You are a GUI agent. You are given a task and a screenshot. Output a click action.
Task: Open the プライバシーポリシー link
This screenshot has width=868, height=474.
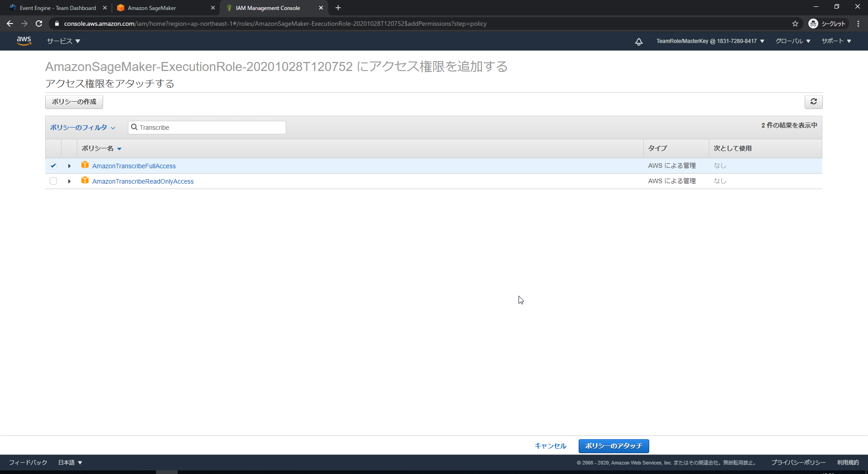pos(798,462)
